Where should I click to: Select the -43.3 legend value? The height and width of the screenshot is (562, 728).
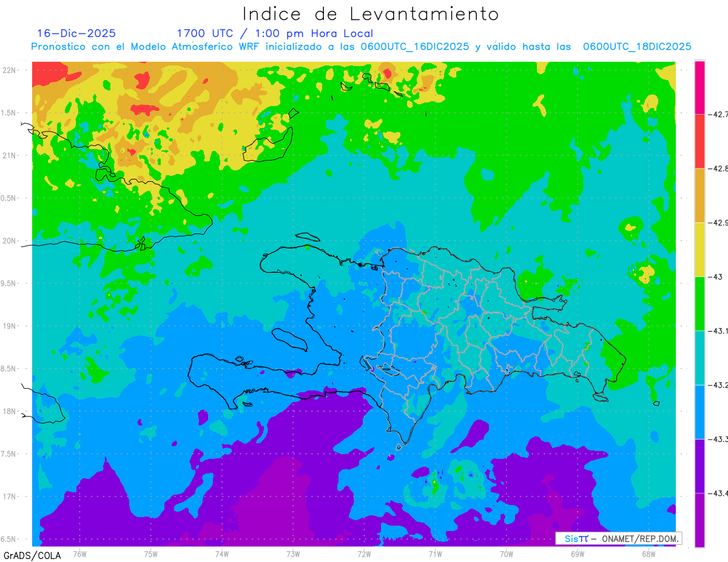718,439
